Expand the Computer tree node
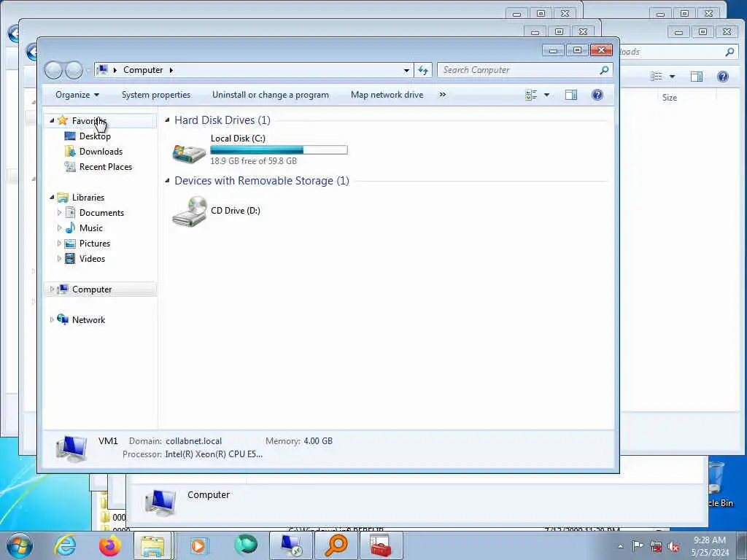Viewport: 747px width, 560px height. click(x=52, y=289)
